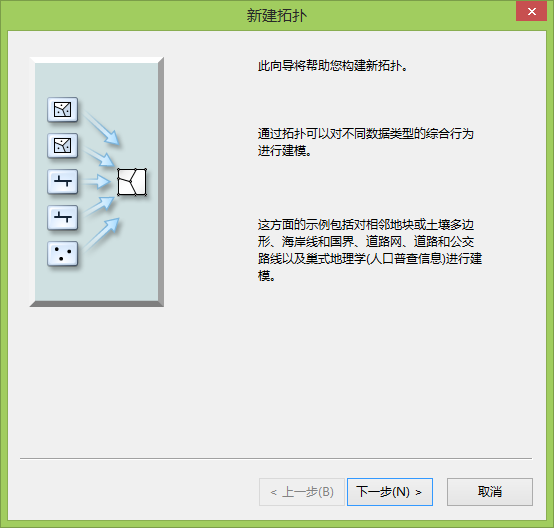This screenshot has height=528, width=554.
Task: Click the arrow rising from the point icon
Action: tap(102, 234)
